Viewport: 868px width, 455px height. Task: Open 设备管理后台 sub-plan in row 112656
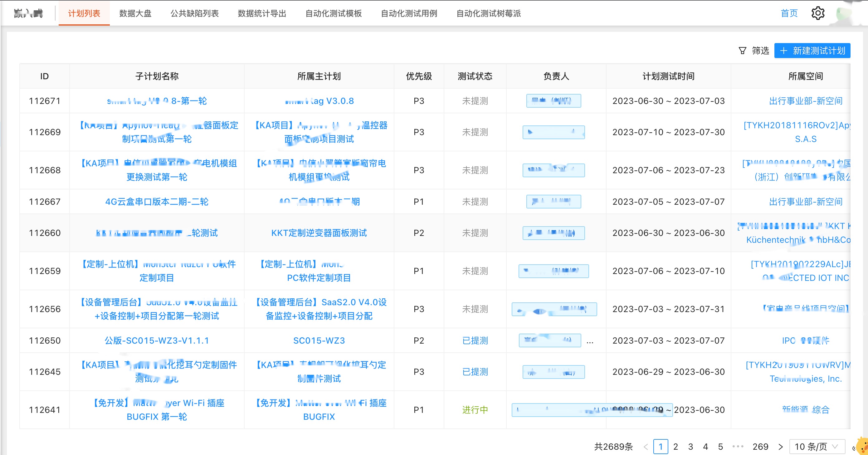tap(157, 309)
